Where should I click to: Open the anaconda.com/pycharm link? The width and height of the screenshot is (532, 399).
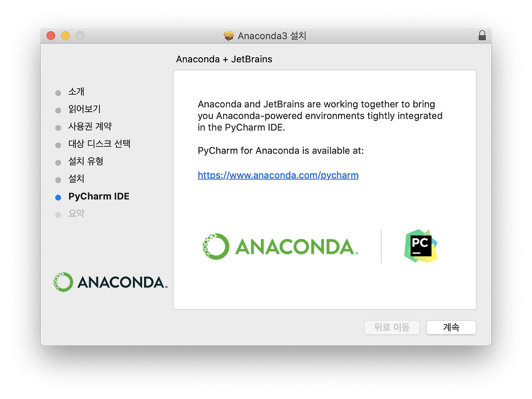pyautogui.click(x=278, y=175)
